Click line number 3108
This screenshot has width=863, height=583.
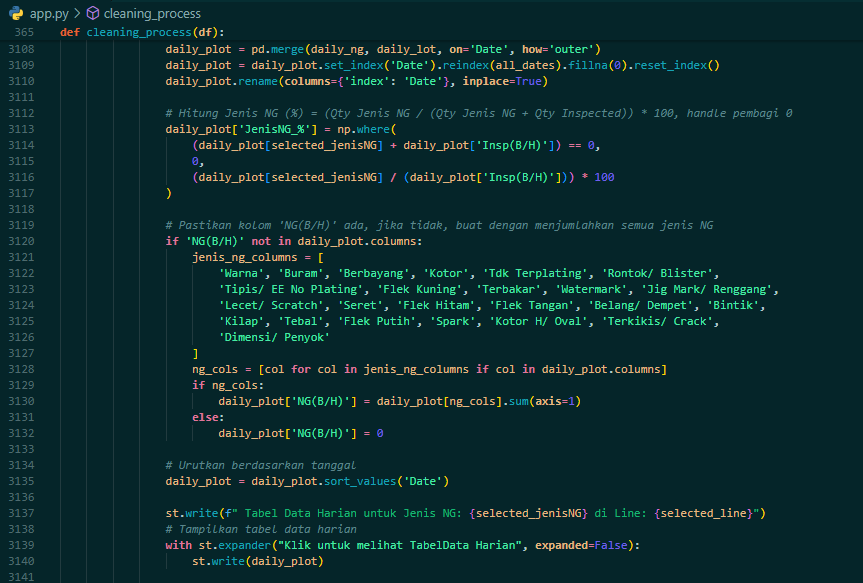click(21, 49)
